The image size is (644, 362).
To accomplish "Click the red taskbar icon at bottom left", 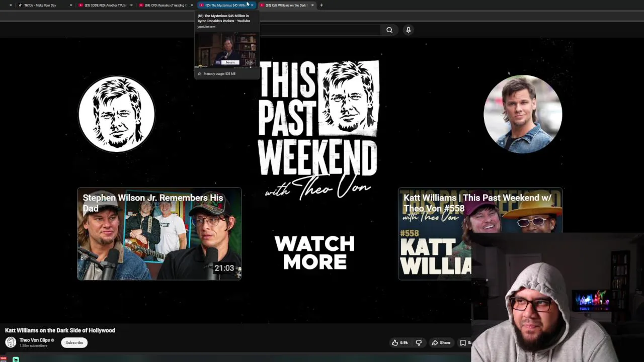I will click(x=3, y=359).
